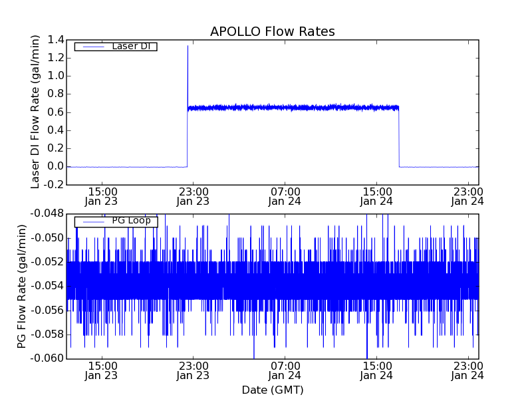Click the -0.060 tick on PG flow axis
Screen dimensions: 532x399
click(47, 358)
